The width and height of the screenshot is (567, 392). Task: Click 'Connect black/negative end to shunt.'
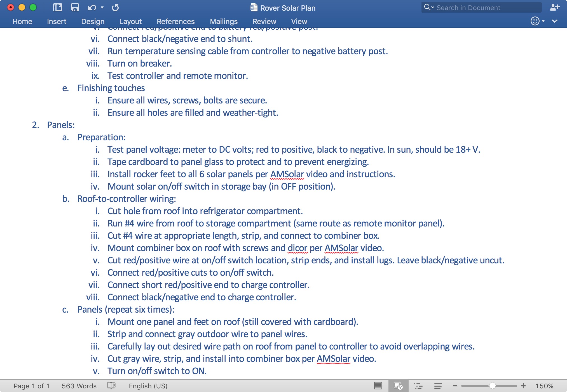click(x=180, y=39)
